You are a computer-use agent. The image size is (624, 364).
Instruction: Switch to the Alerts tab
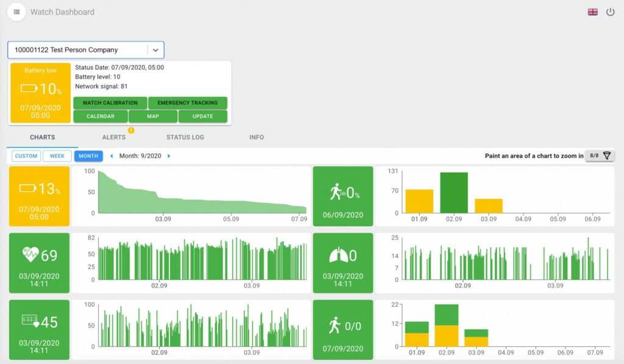[x=114, y=137]
